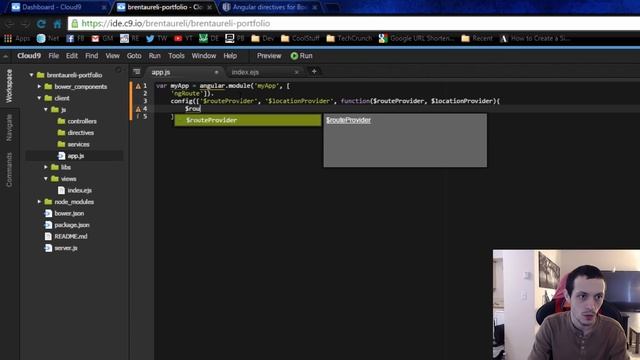Collapse the js folder
The image size is (640, 360).
(46, 109)
